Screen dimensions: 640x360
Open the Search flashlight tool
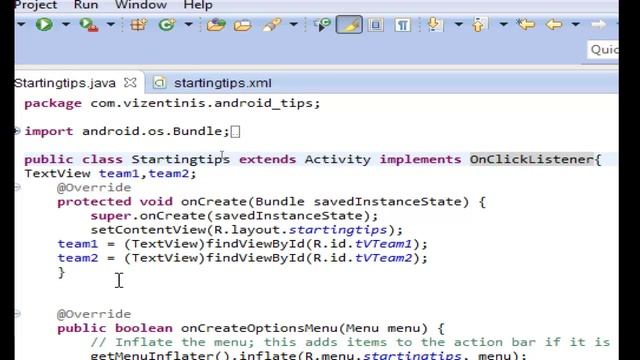point(272,25)
